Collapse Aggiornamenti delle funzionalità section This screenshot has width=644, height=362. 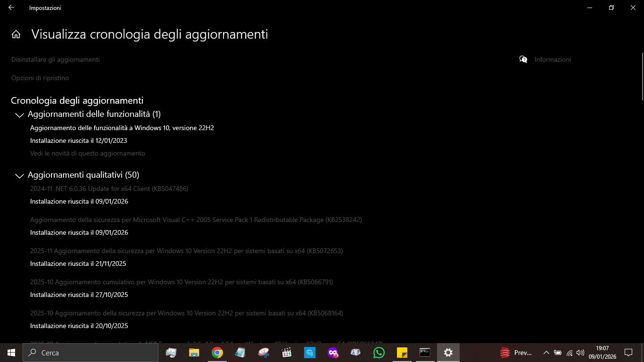[x=19, y=115]
